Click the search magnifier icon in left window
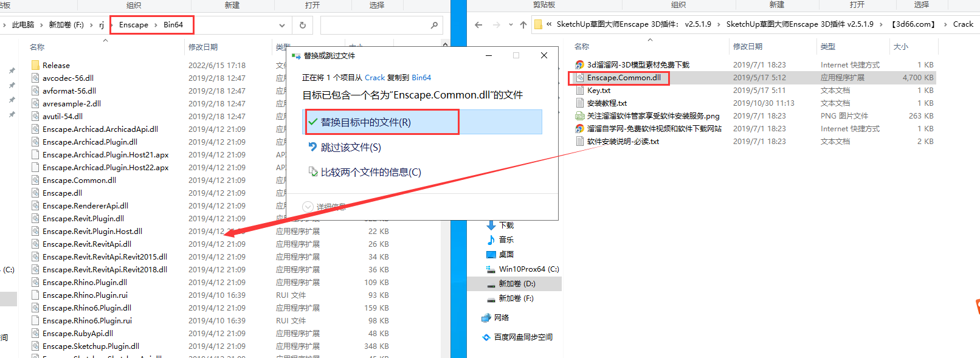The height and width of the screenshot is (358, 980). pos(434,25)
